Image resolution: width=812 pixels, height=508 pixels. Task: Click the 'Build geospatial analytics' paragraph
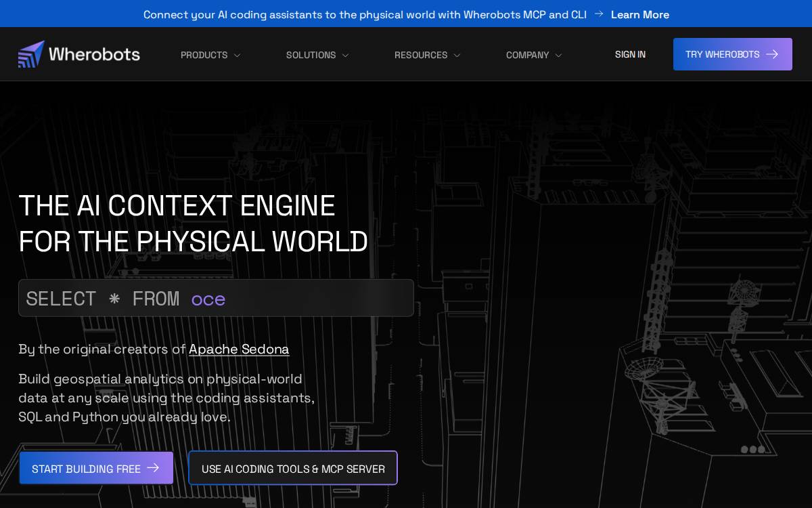tap(166, 398)
